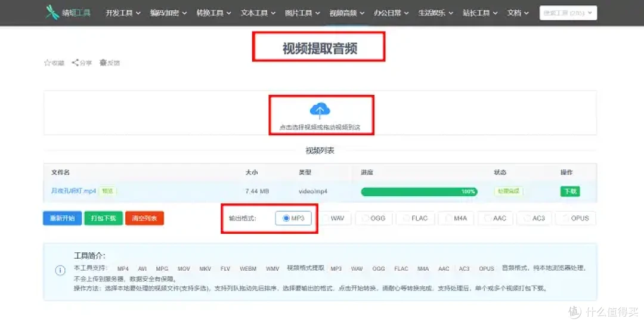
Task: Open the search tools dropdown box
Action: (568, 13)
